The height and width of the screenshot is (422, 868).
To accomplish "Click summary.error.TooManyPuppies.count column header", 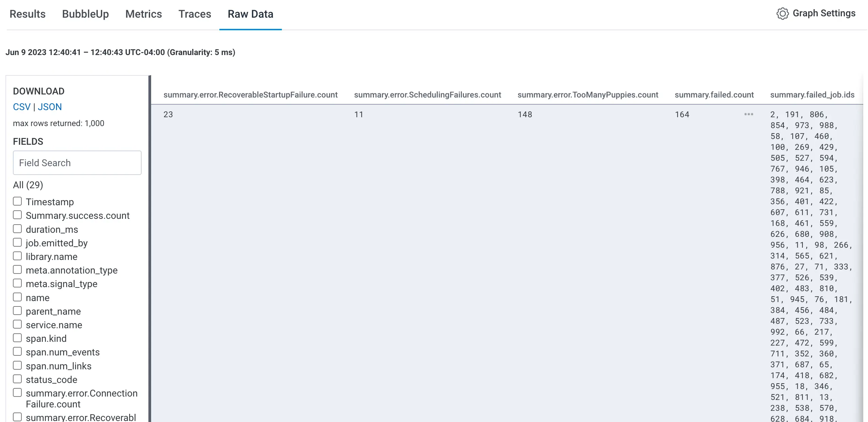I will coord(587,95).
